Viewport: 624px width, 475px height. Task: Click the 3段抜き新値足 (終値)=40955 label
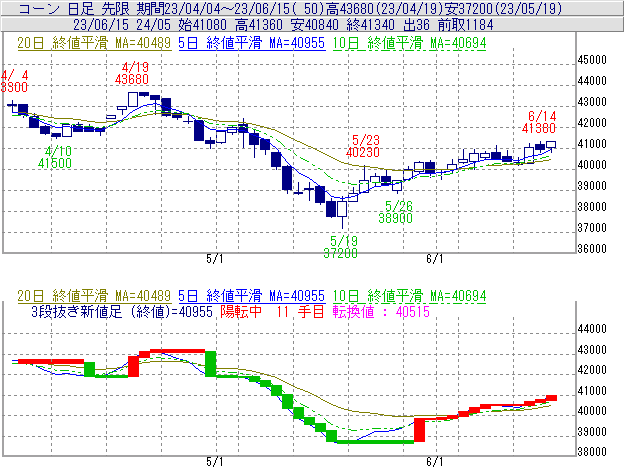click(122, 311)
